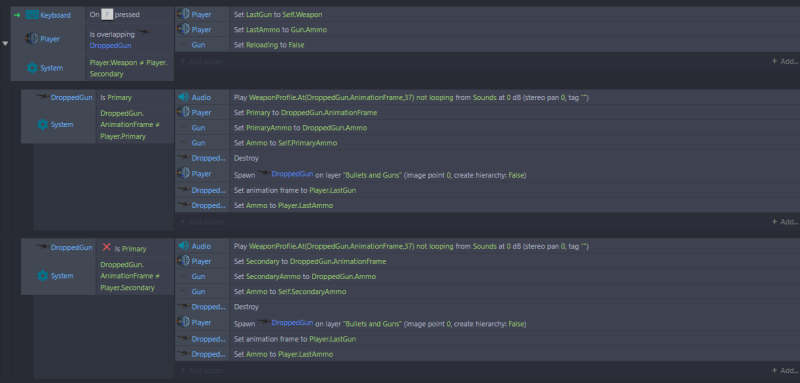Click the blue DroppedGun link in the overlapping condition
This screenshot has height=383, width=800.
click(111, 45)
